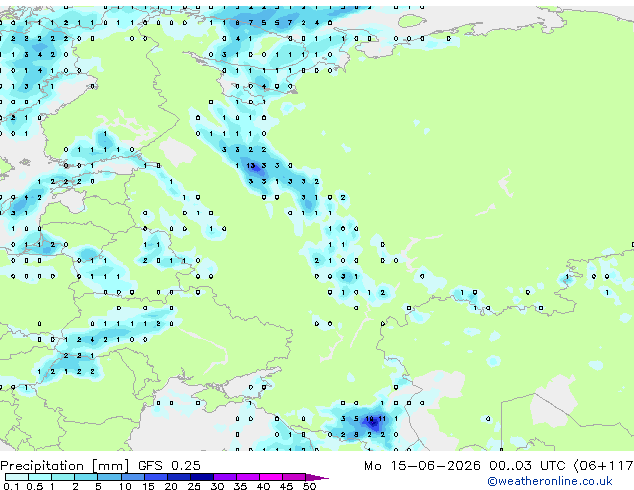
Task: Select the 35–40 mm violet legend swatch
Action: [248, 477]
